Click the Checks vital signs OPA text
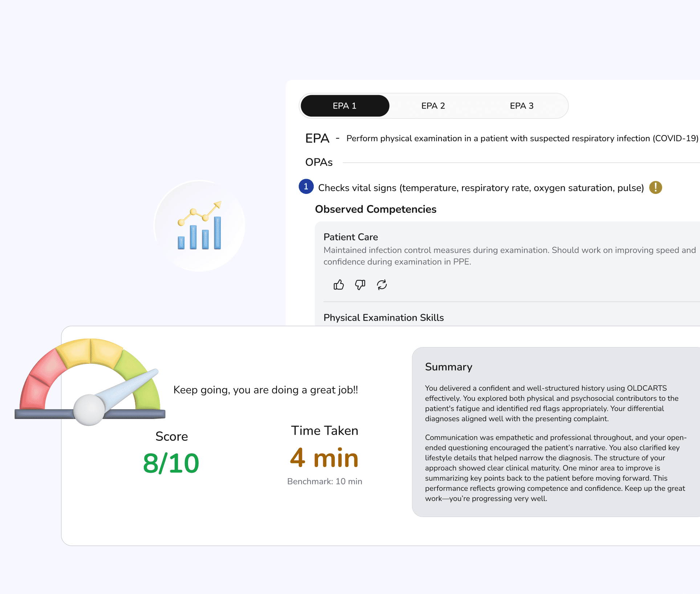700x594 pixels. [x=481, y=188]
